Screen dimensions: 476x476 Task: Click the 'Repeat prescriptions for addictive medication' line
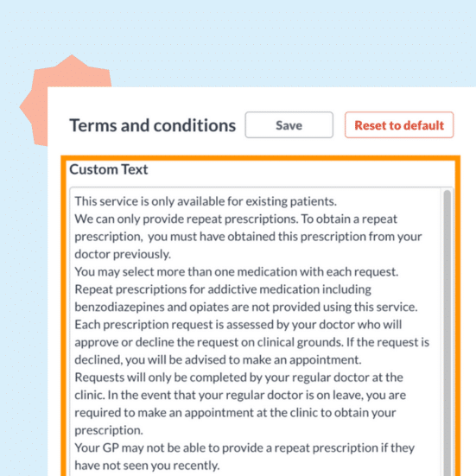coord(223,289)
